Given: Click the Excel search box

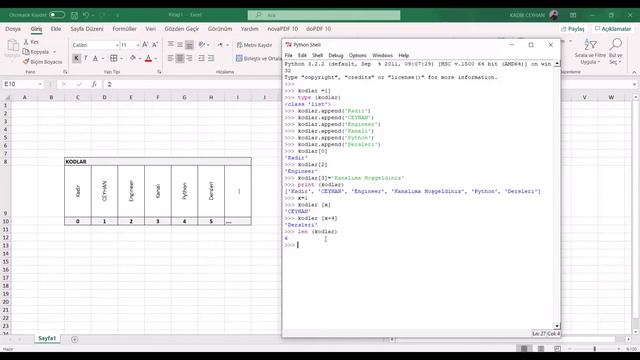Looking at the screenshot, I should [x=324, y=15].
